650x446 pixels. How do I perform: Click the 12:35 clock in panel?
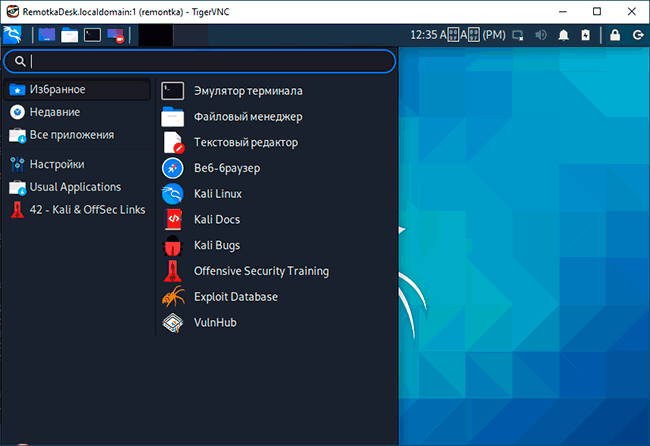(x=458, y=35)
